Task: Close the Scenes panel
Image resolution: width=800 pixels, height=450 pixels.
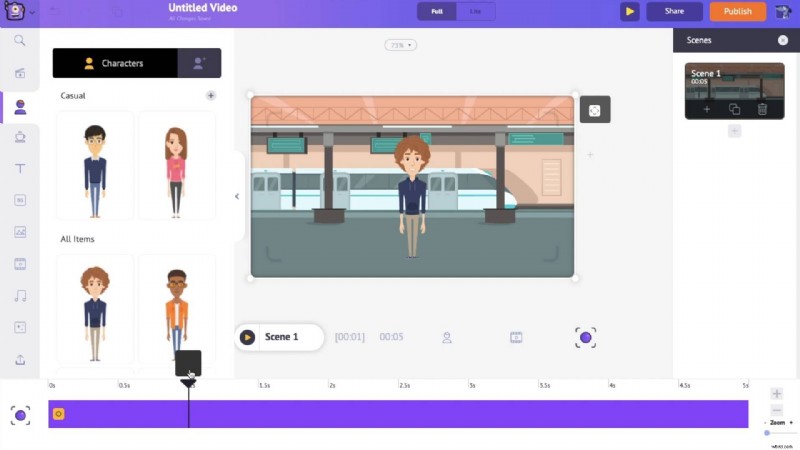Action: [x=783, y=40]
